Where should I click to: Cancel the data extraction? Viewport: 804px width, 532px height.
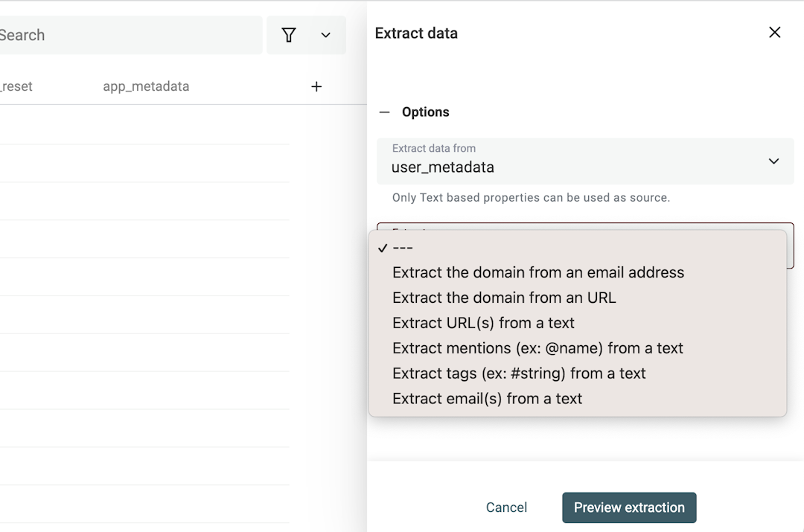(x=506, y=507)
